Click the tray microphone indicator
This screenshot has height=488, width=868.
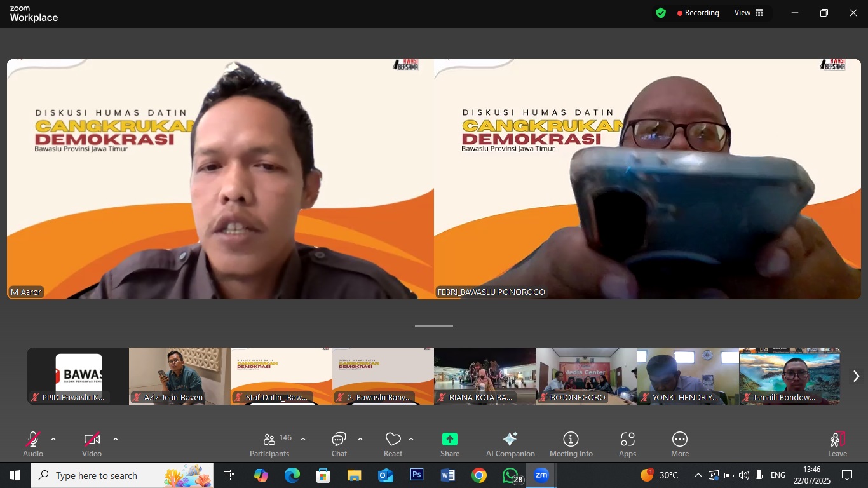pos(759,475)
